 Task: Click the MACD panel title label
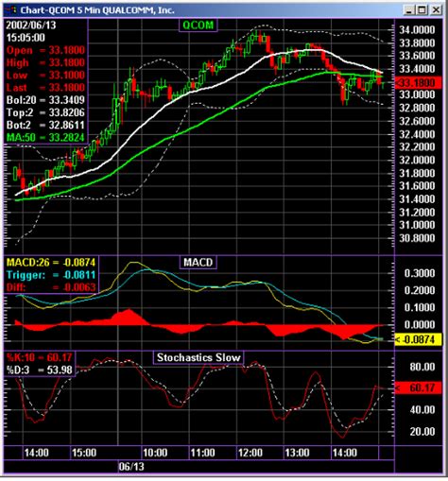coord(198,262)
